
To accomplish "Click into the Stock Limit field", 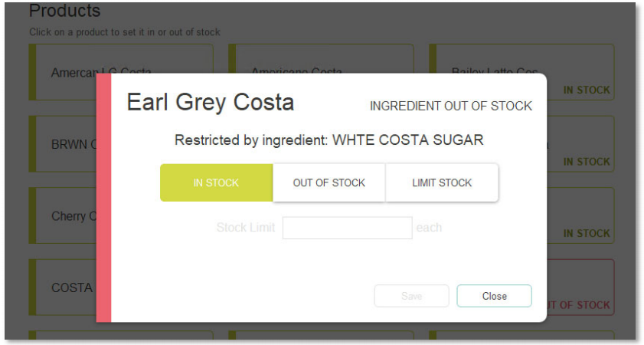I will pos(347,228).
